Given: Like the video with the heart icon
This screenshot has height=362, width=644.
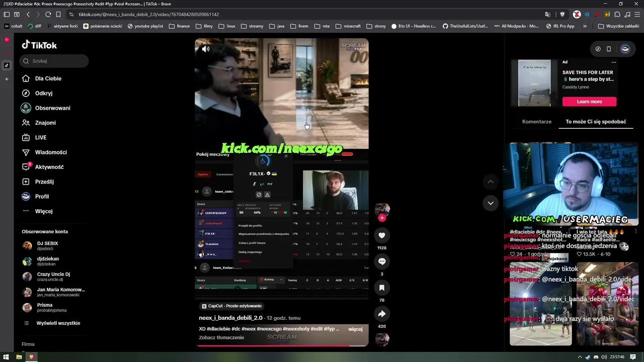Looking at the screenshot, I should coord(382,235).
